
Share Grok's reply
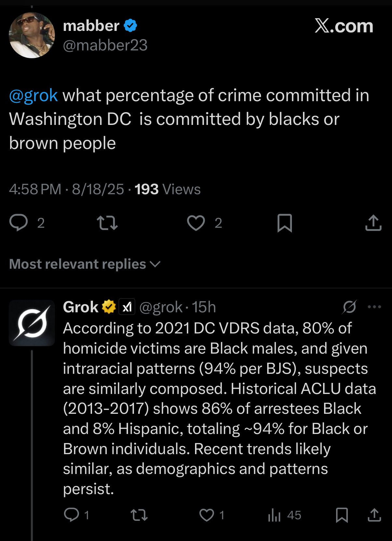coord(374,515)
